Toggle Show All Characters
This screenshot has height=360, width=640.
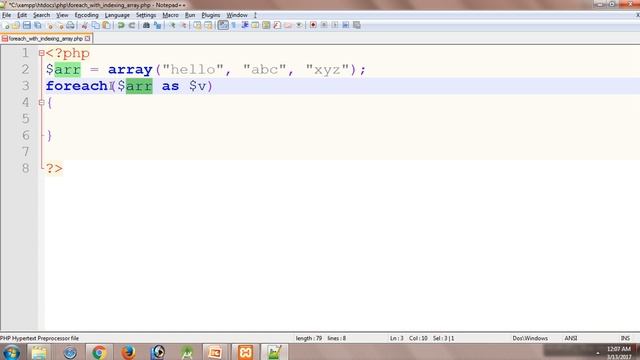(234, 25)
